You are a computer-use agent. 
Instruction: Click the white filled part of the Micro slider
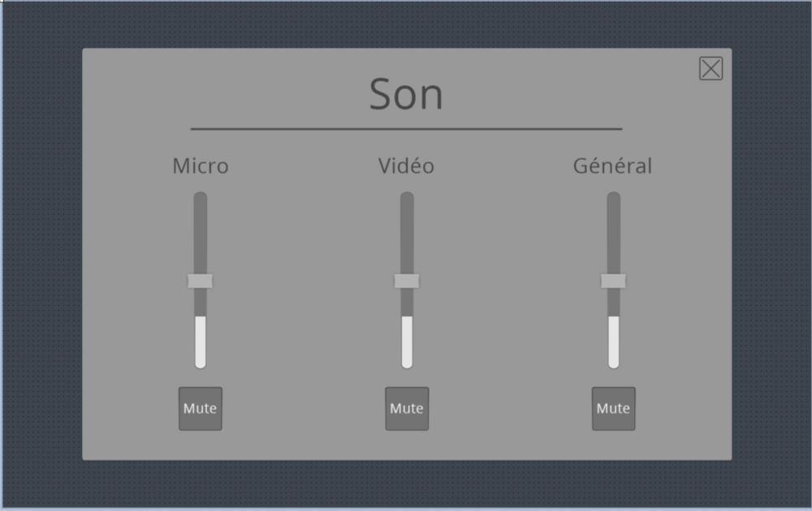coord(200,341)
